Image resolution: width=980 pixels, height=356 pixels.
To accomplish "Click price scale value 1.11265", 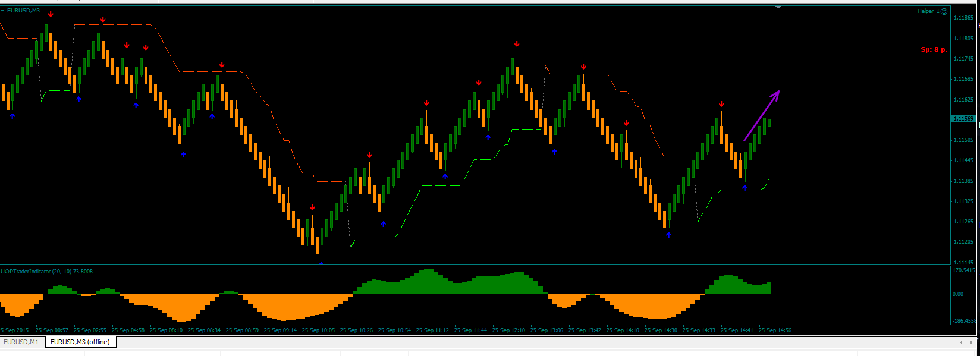I will 963,222.
